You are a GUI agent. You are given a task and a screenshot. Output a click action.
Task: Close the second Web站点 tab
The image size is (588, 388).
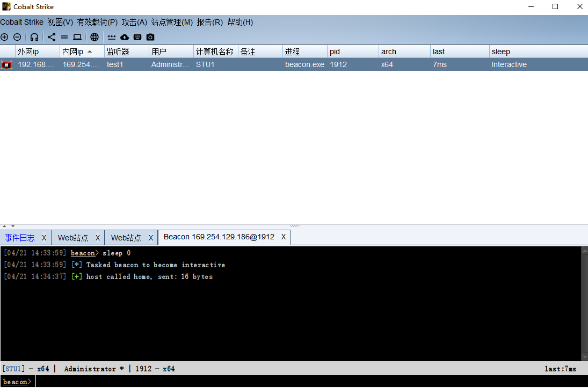151,238
